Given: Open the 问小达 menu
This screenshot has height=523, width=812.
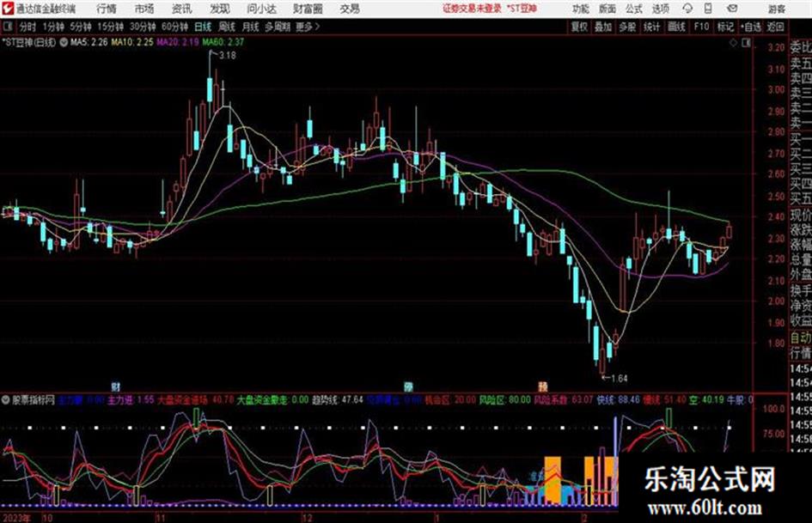Looking at the screenshot, I should pos(261,9).
